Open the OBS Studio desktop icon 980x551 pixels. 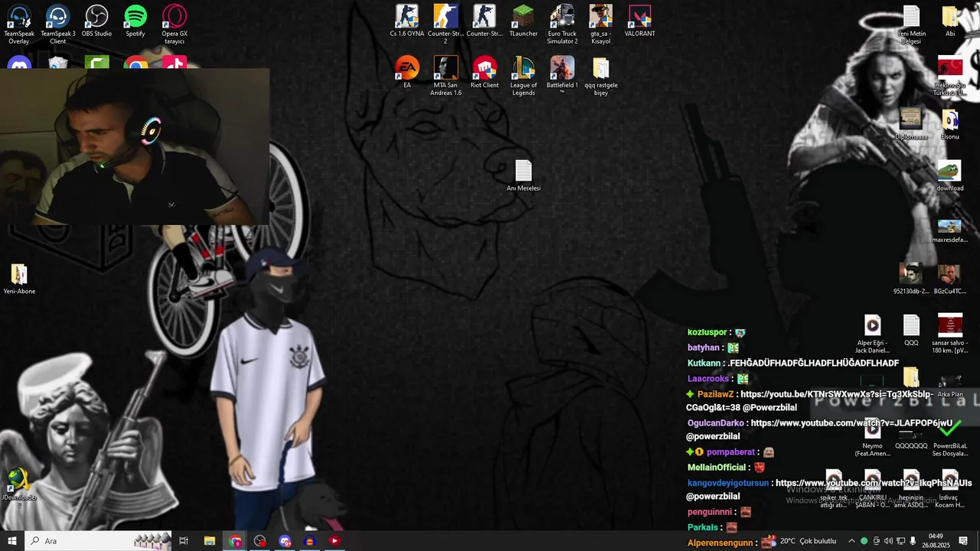coord(96,21)
